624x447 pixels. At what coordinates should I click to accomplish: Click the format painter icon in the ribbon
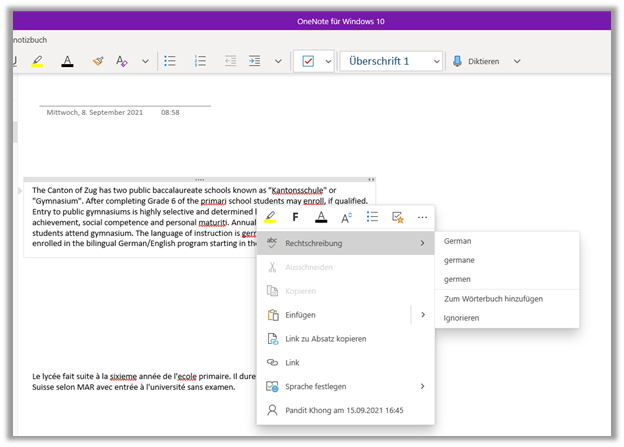[x=97, y=61]
